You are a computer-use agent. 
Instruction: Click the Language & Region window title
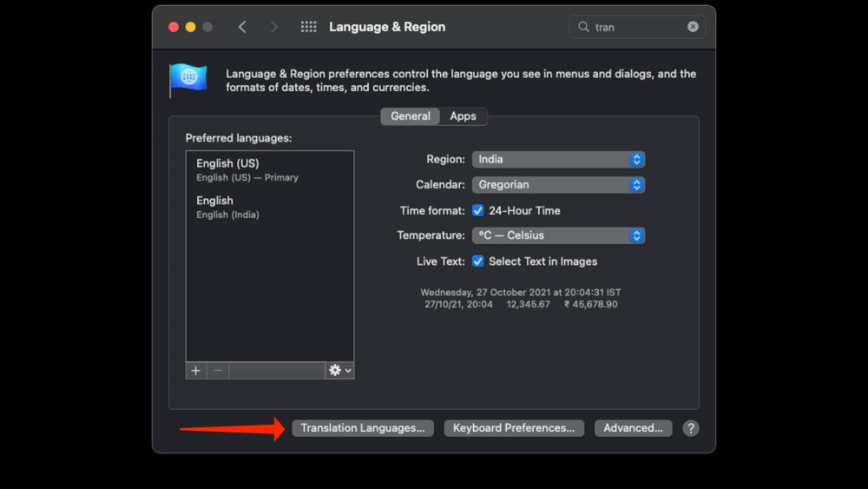[387, 27]
